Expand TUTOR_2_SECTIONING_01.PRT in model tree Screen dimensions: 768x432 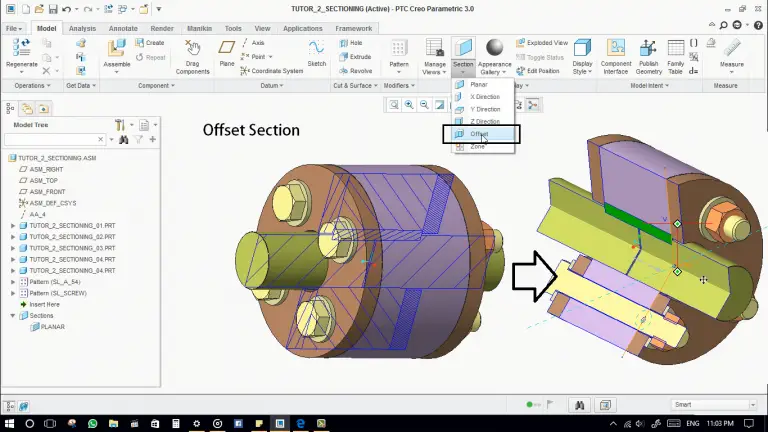tap(12, 226)
